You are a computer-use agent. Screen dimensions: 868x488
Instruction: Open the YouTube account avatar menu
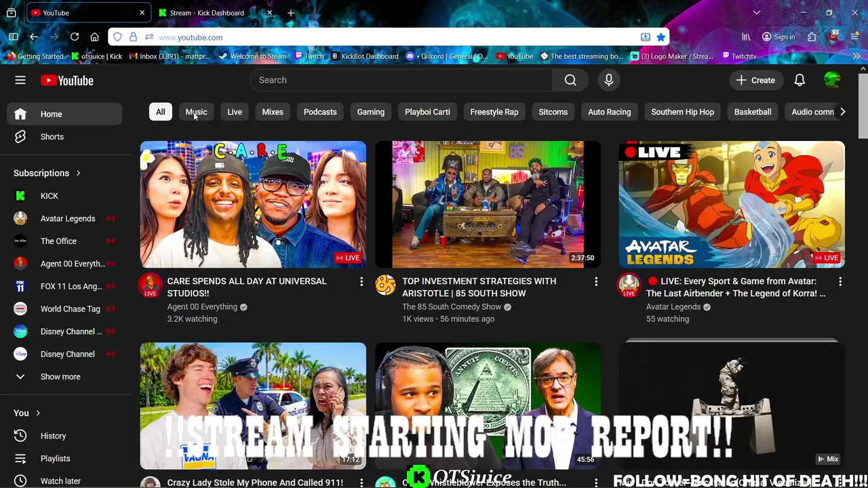pyautogui.click(x=832, y=80)
